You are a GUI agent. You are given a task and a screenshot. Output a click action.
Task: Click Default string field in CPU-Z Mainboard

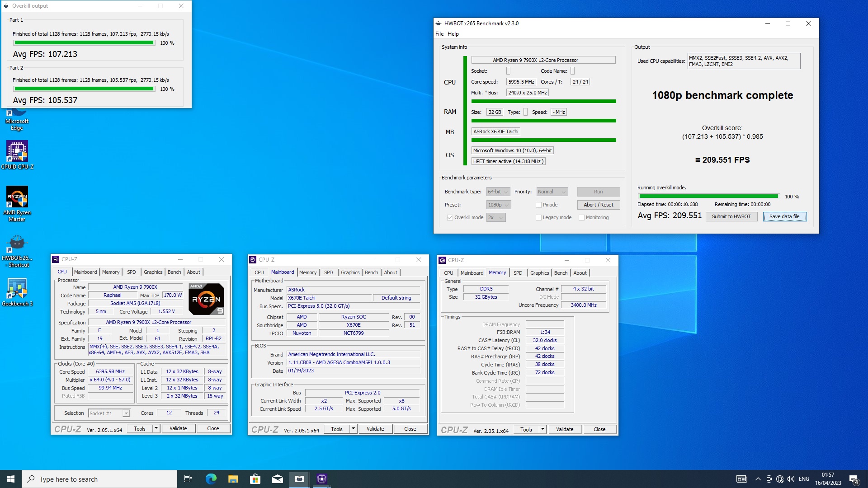(396, 298)
